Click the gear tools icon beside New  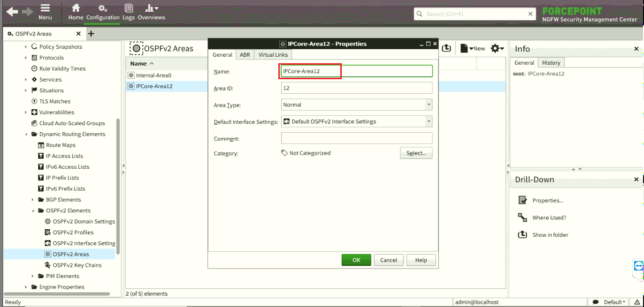(497, 48)
